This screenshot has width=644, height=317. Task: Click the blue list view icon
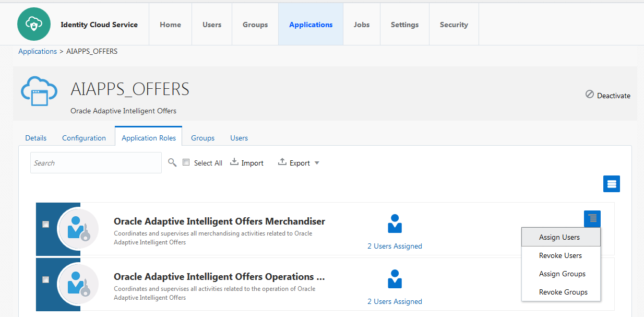(611, 183)
